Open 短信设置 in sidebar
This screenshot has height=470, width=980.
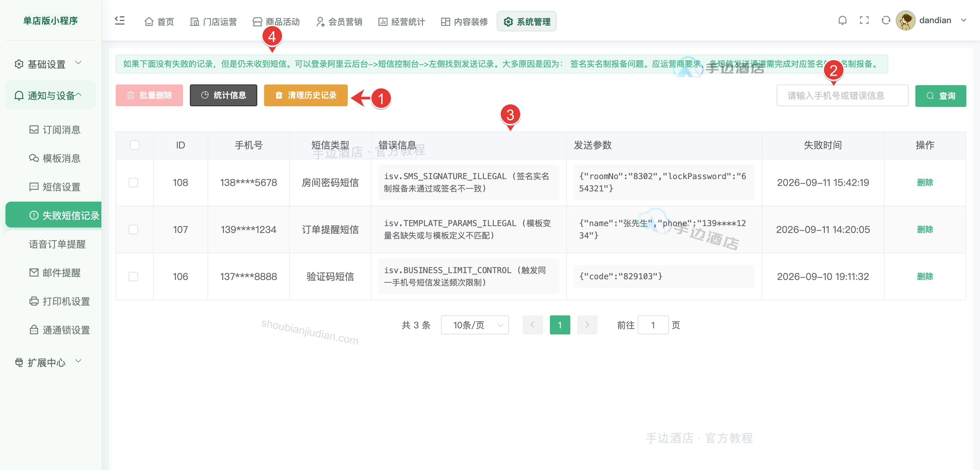coord(54,187)
